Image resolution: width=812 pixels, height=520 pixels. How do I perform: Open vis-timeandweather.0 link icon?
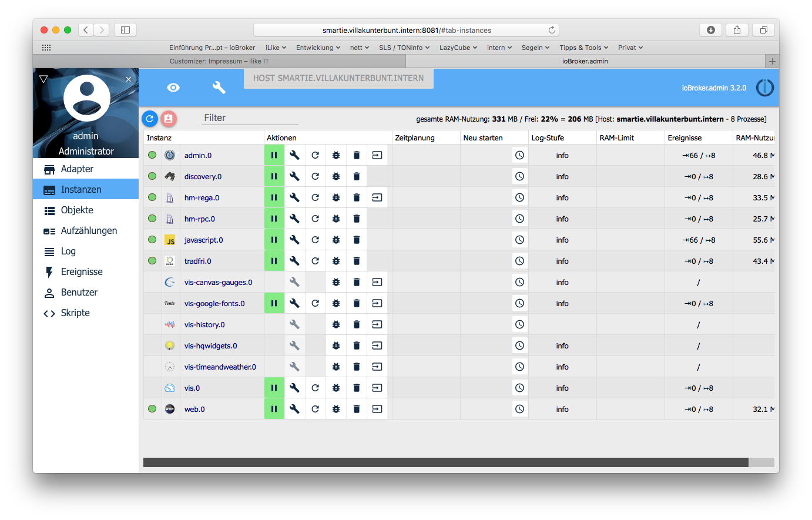(377, 367)
